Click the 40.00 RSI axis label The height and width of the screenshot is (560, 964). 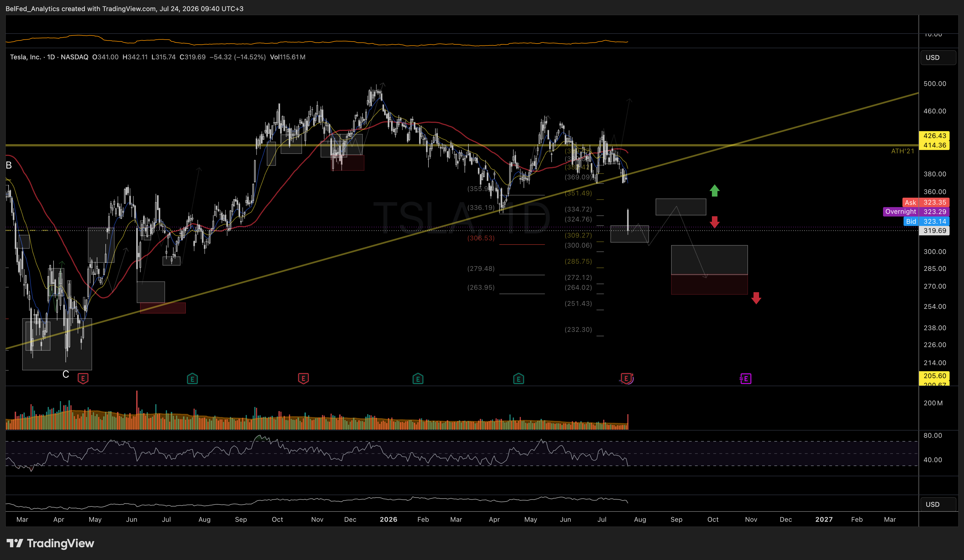[x=933, y=460]
